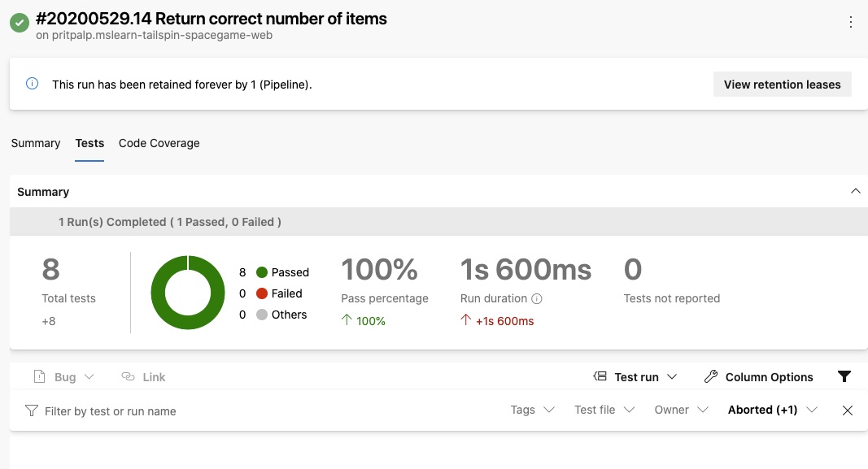Click the Test run group icon

[600, 376]
